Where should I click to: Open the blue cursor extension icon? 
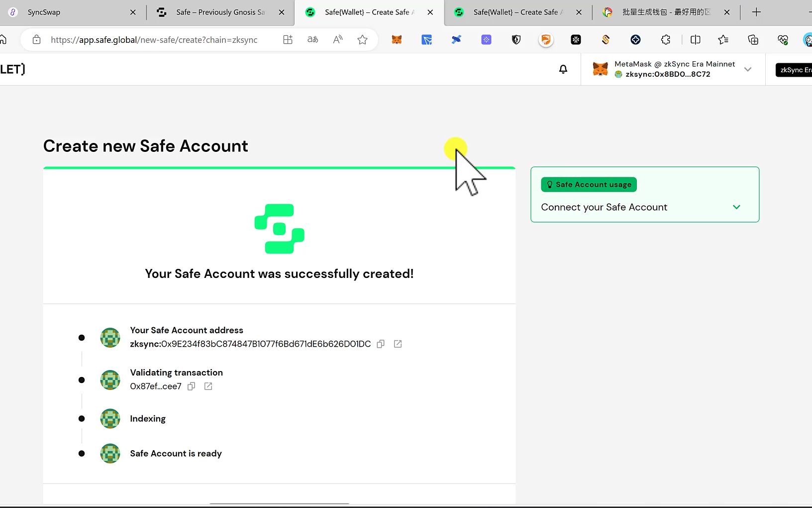click(426, 40)
